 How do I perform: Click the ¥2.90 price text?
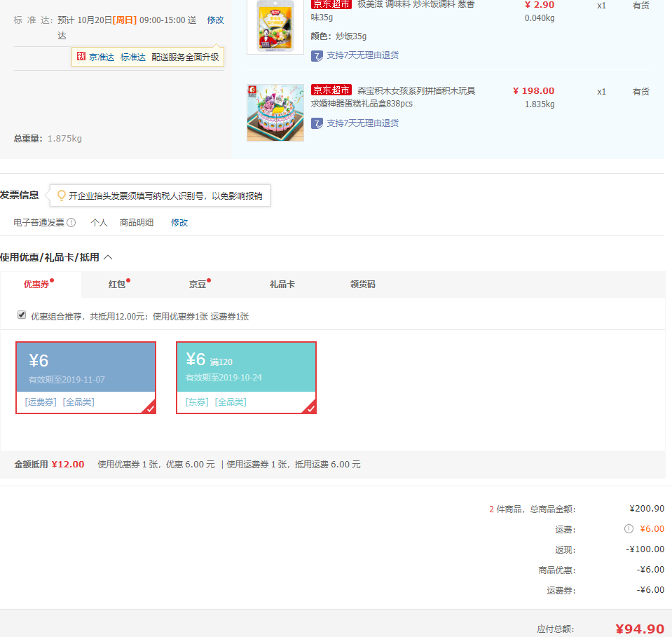click(540, 5)
